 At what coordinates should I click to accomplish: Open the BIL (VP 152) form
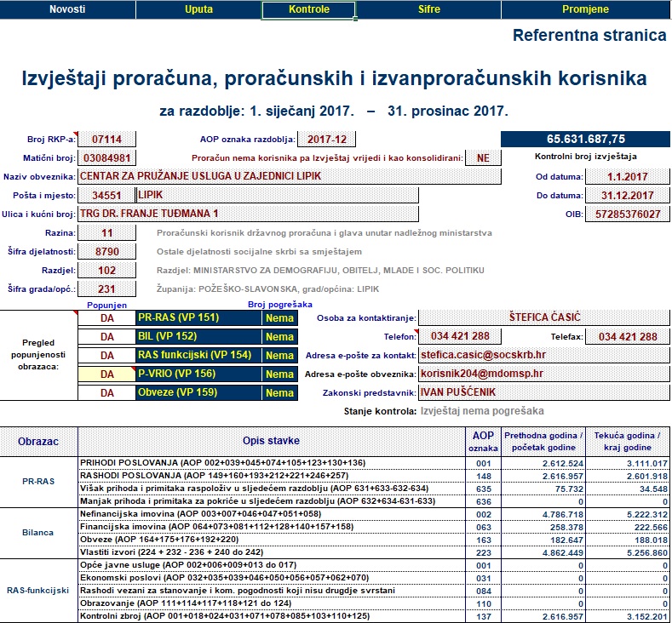198,336
